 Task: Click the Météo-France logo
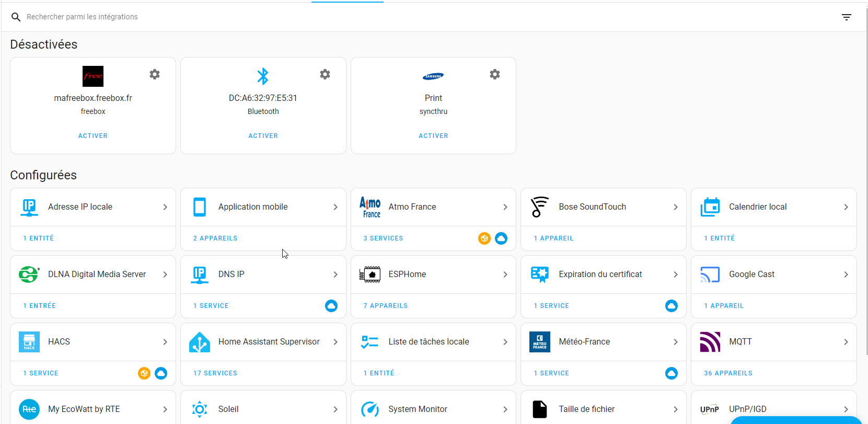pyautogui.click(x=540, y=342)
